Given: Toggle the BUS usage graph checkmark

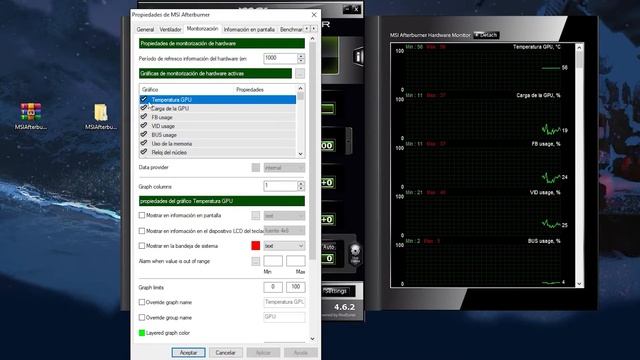Looking at the screenshot, I should (x=143, y=134).
